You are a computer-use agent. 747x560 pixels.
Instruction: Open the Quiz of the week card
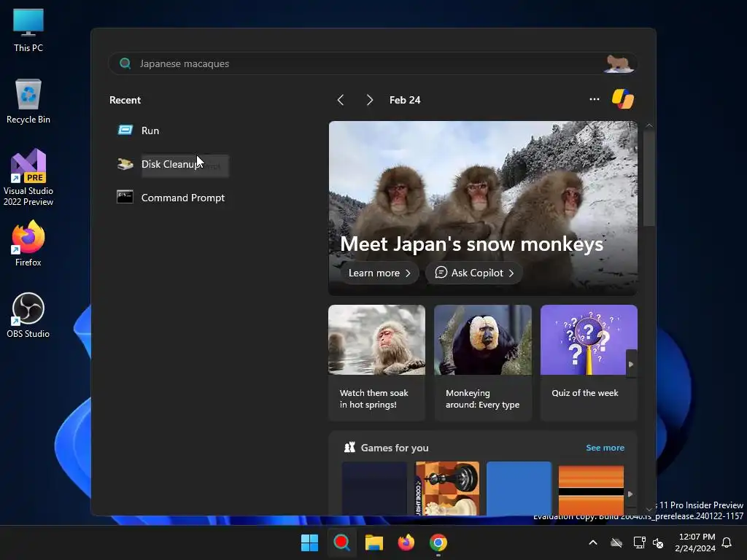(x=589, y=363)
